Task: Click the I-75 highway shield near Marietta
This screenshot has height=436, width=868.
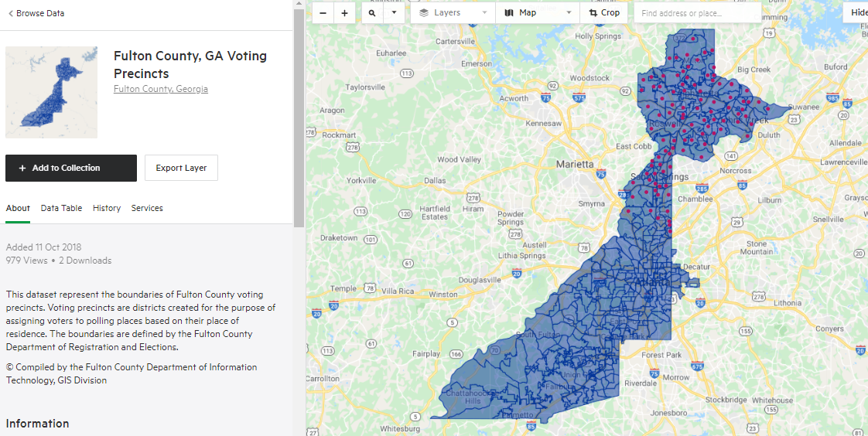Action: (600, 175)
